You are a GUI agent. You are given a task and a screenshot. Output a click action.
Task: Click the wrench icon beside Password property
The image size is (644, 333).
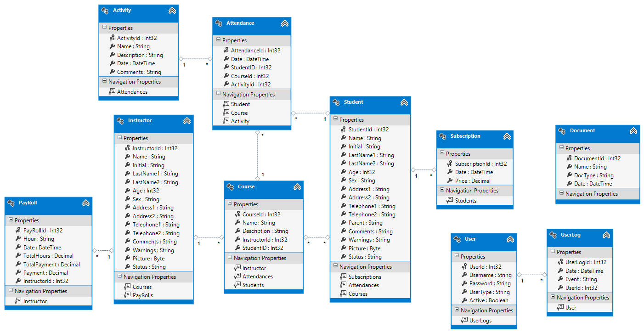click(x=465, y=283)
